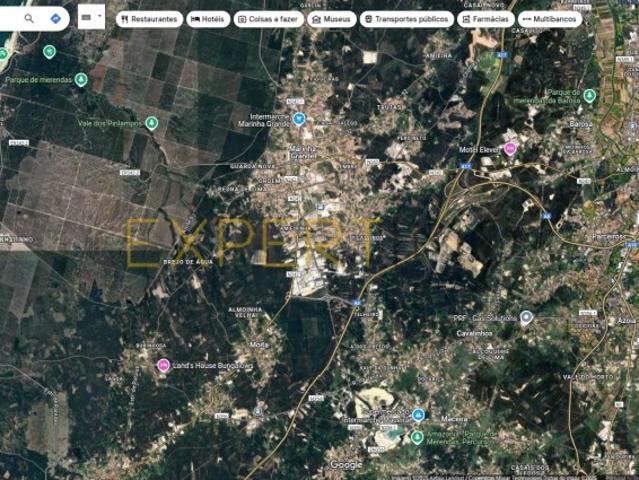Select the Multibancos category chip
The height and width of the screenshot is (480, 639).
549,19
